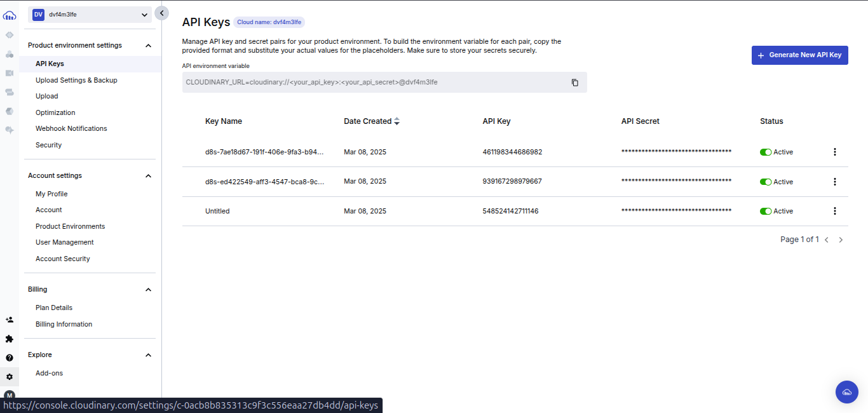Collapse Product environment settings section
Screen dimensions: 868x413
(149, 46)
